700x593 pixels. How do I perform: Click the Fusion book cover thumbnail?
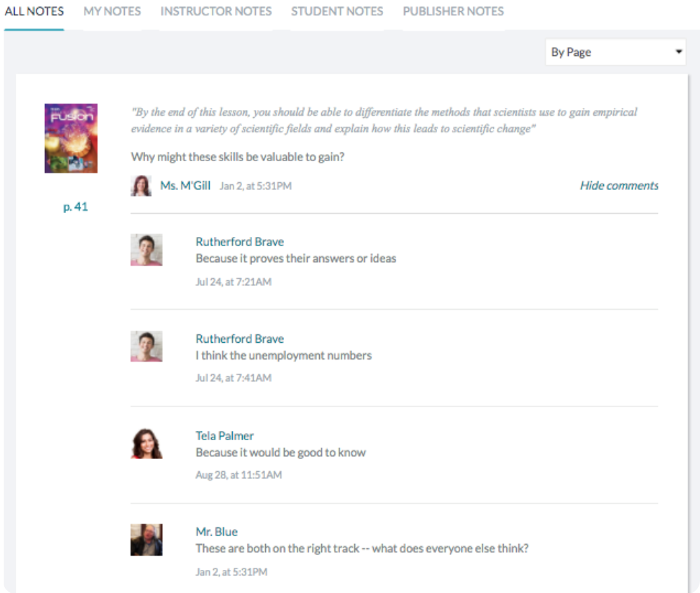click(x=71, y=138)
